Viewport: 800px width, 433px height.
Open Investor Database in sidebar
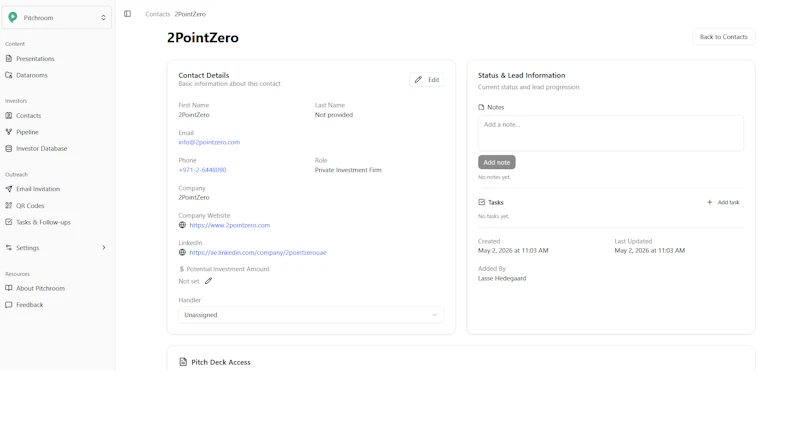tap(41, 148)
